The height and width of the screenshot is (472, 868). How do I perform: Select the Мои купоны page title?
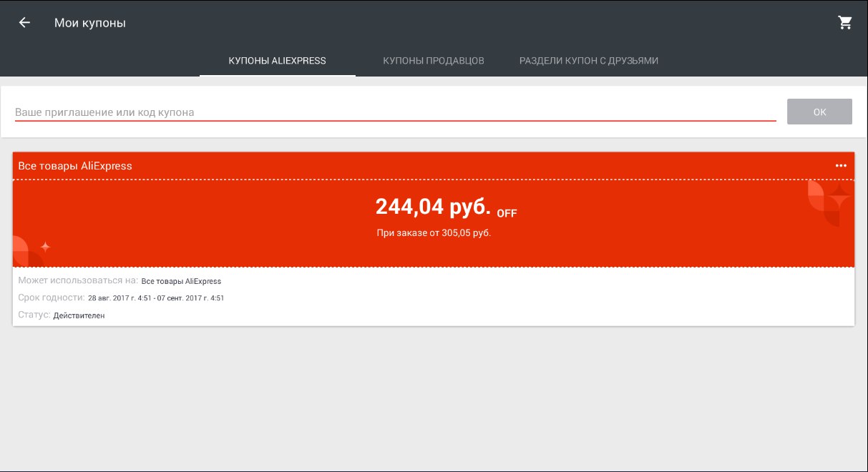[x=90, y=23]
